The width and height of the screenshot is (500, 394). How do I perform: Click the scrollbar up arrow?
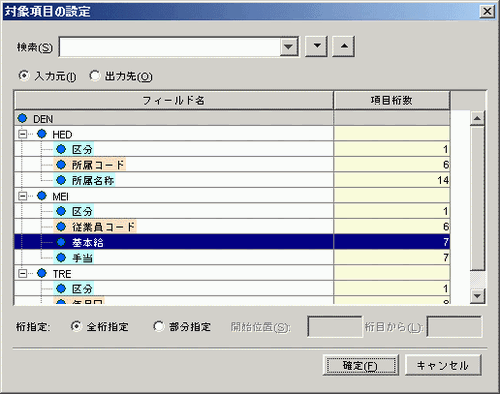point(477,118)
